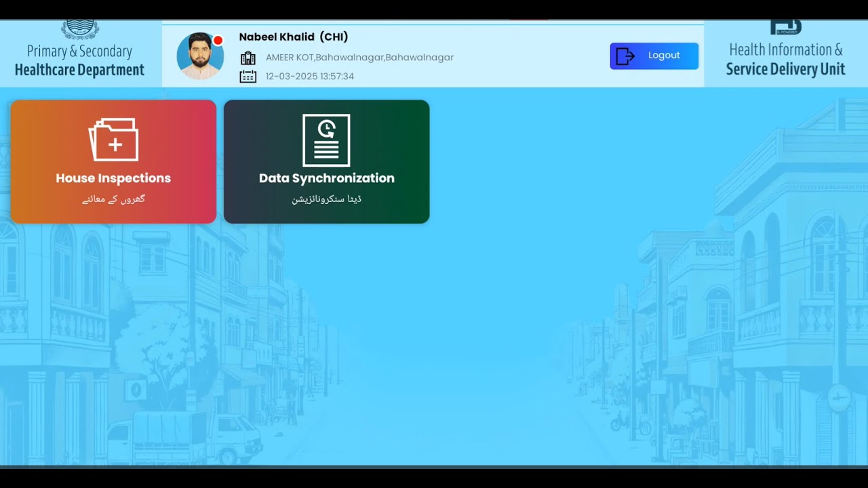
Task: Click the Health Information & Service Delivery Unit logo
Action: (786, 28)
